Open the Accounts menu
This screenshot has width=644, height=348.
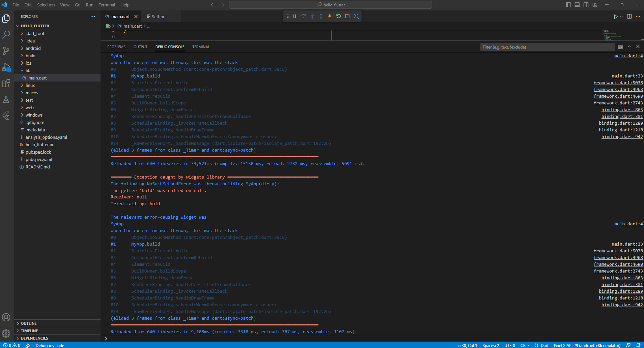[x=6, y=317]
